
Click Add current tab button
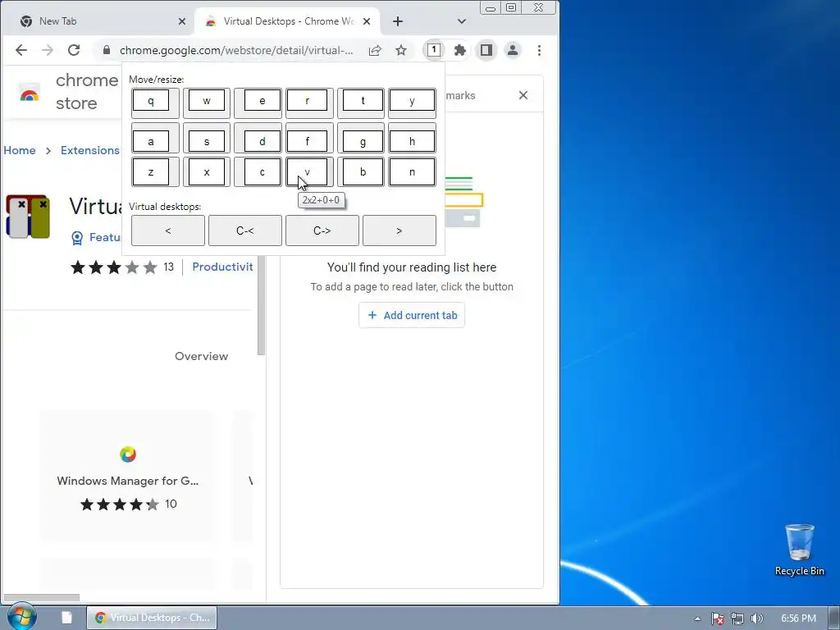pyautogui.click(x=412, y=315)
